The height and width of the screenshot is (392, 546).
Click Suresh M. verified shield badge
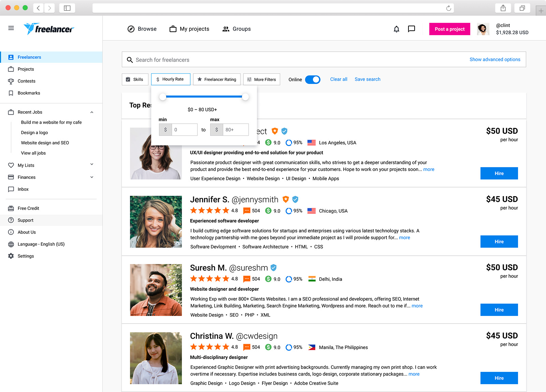273,267
